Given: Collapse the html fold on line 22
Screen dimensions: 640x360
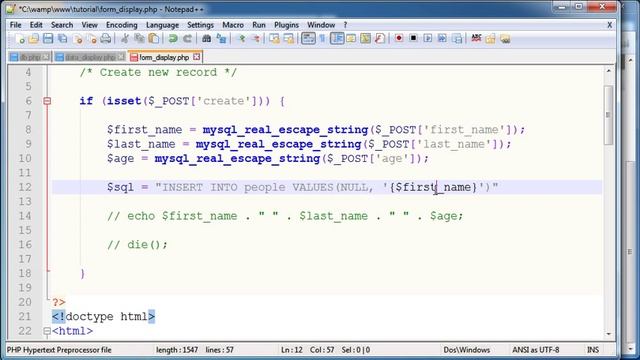Looking at the screenshot, I should (x=47, y=331).
